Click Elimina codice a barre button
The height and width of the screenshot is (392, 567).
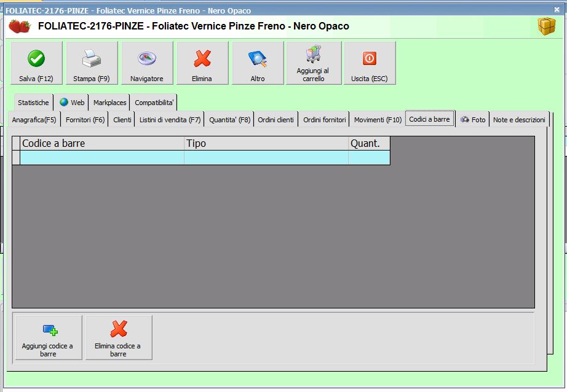(119, 337)
